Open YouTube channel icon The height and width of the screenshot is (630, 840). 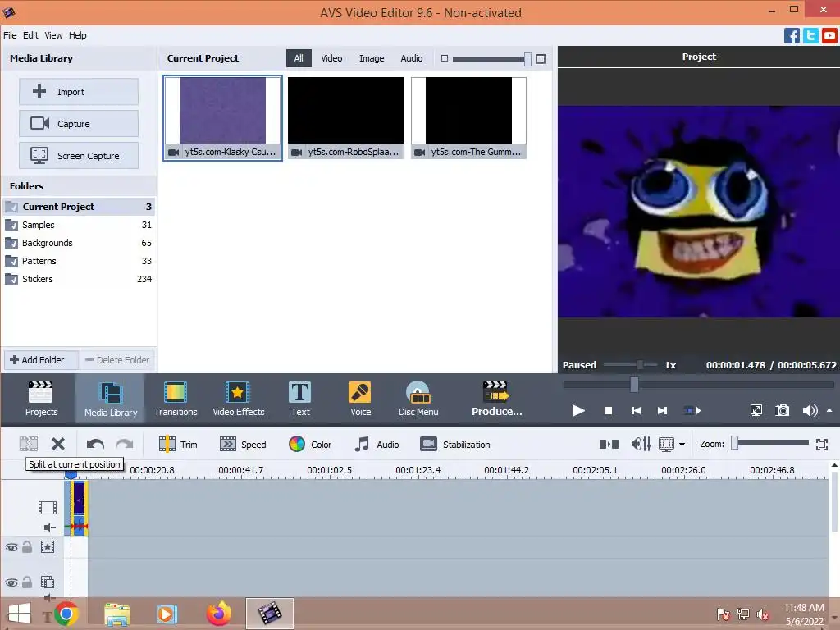[x=829, y=35]
